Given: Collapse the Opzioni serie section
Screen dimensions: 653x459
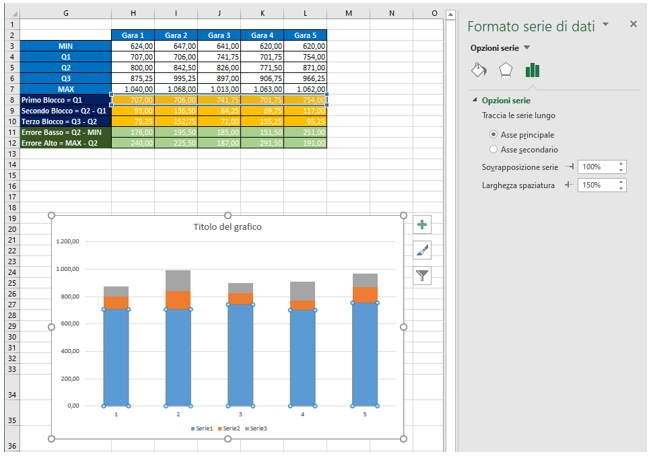Looking at the screenshot, I should point(473,101).
